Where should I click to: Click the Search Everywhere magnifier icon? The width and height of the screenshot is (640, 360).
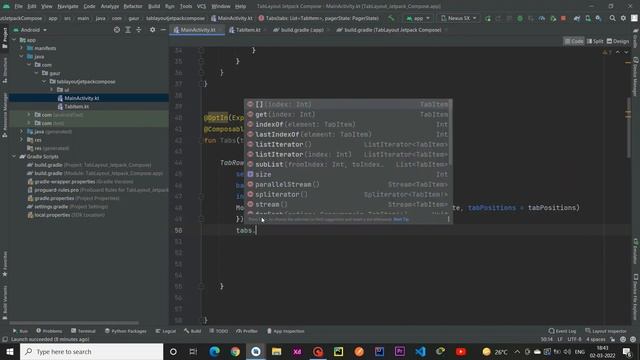613,18
